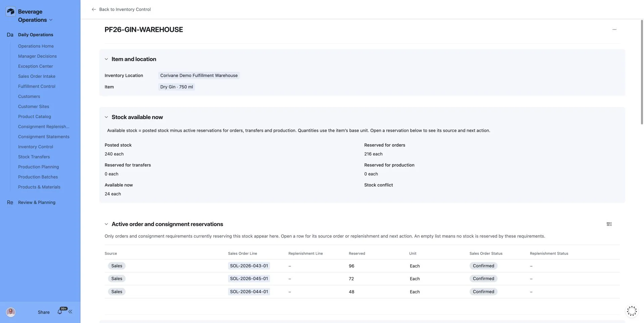
Task: Collapse the Item and location section
Action: point(106,59)
